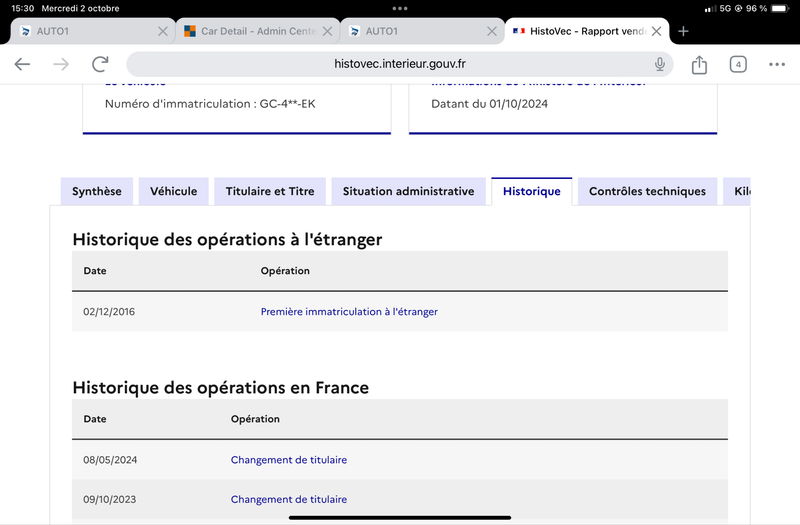Open the browser three-dot menu
The width and height of the screenshot is (800, 525).
(777, 64)
